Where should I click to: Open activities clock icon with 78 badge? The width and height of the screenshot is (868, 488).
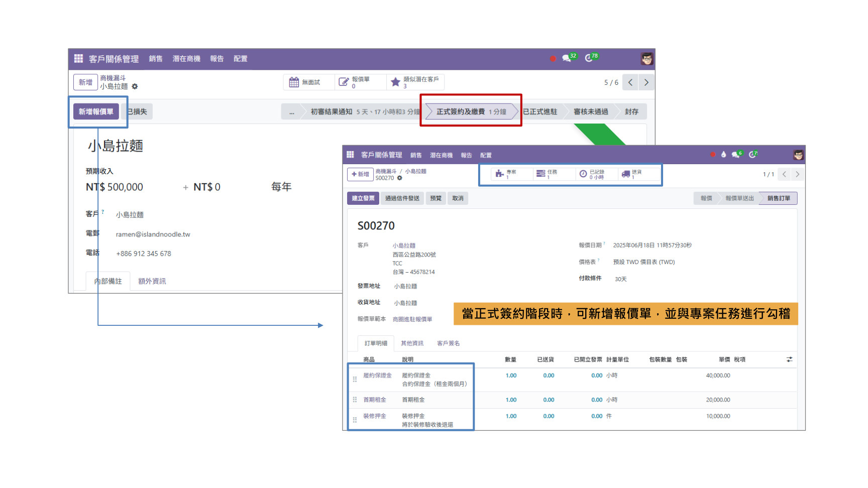click(589, 58)
